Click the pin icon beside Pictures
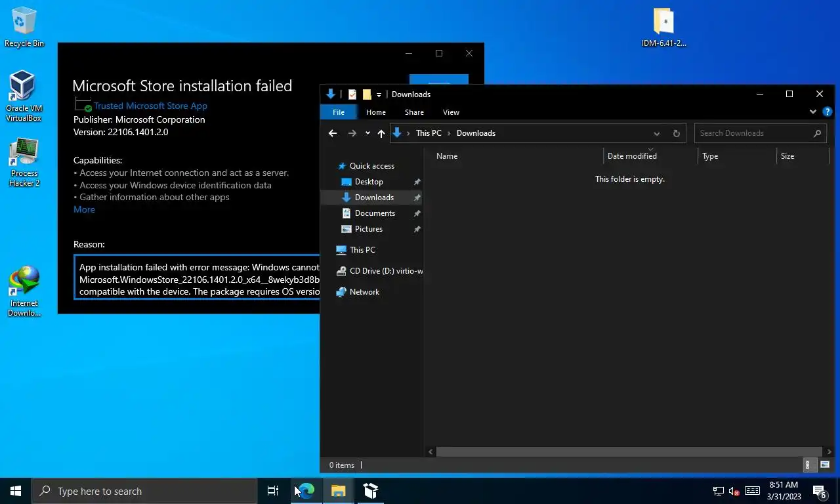 [x=417, y=229]
